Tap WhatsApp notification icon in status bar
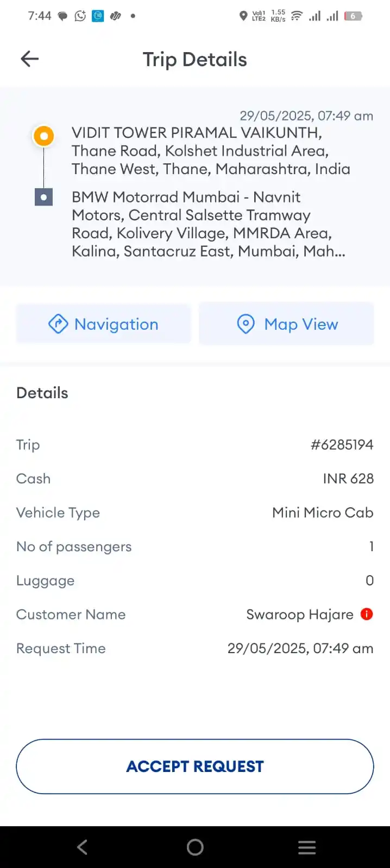Viewport: 390px width, 868px height. [80, 16]
